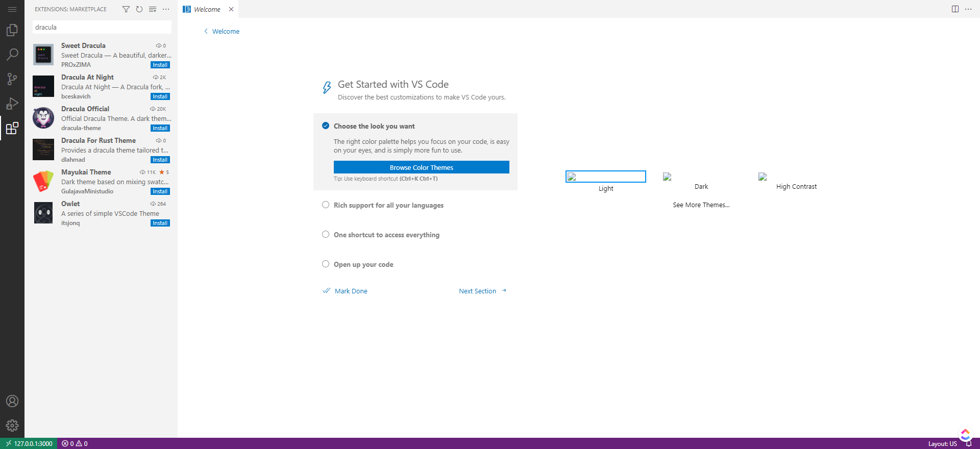Split the editor to the right
980x449 pixels.
pyautogui.click(x=955, y=9)
